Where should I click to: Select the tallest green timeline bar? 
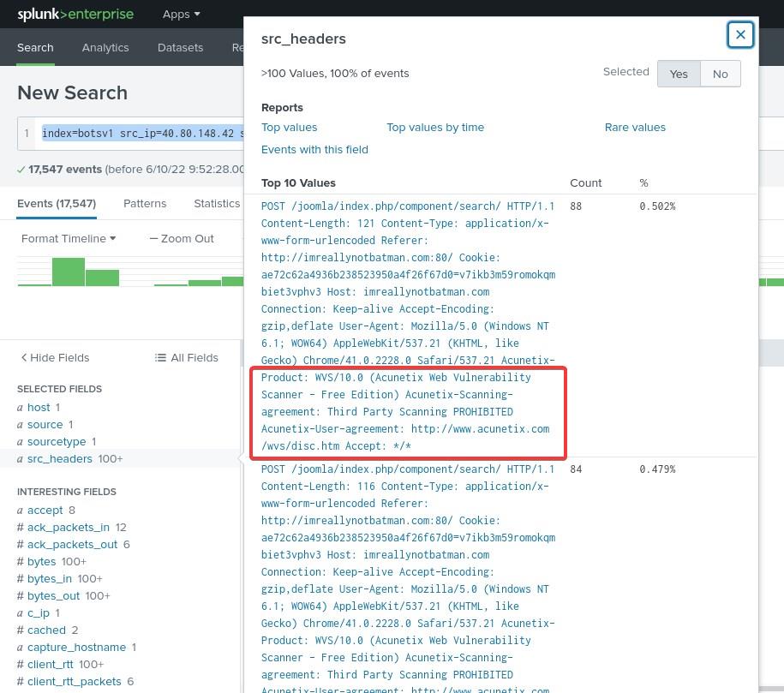[x=69, y=272]
